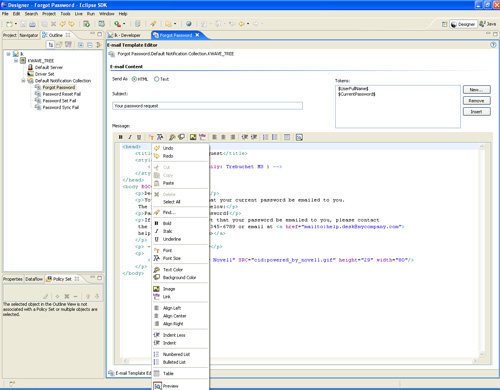Click the Insert Table toolbar icon

(x=287, y=137)
